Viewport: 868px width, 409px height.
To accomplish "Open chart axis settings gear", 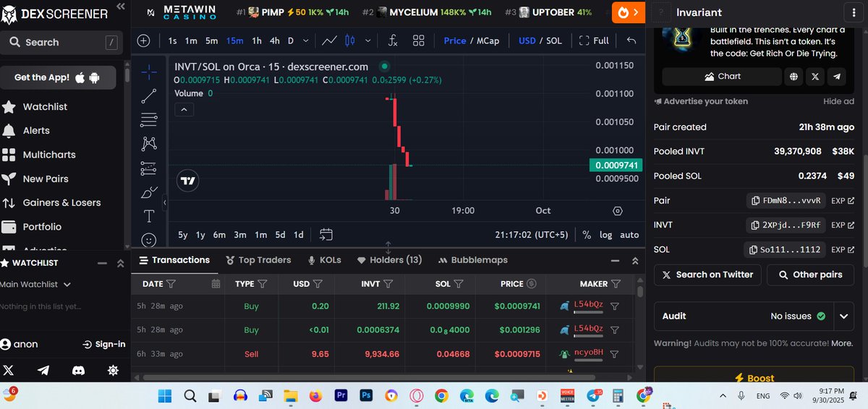I will [618, 211].
